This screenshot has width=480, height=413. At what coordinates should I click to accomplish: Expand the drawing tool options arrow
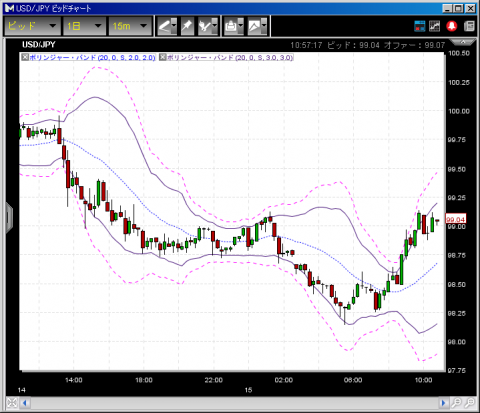pyautogui.click(x=174, y=26)
